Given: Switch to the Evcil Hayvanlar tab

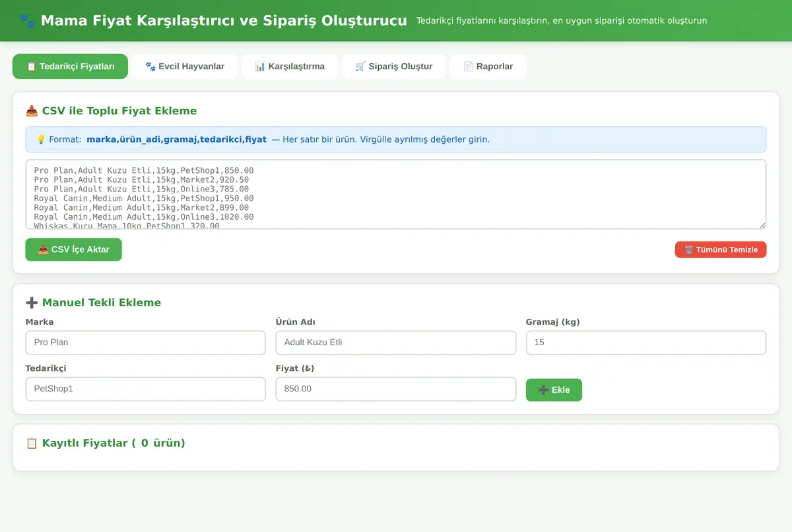Looking at the screenshot, I should pyautogui.click(x=185, y=67).
